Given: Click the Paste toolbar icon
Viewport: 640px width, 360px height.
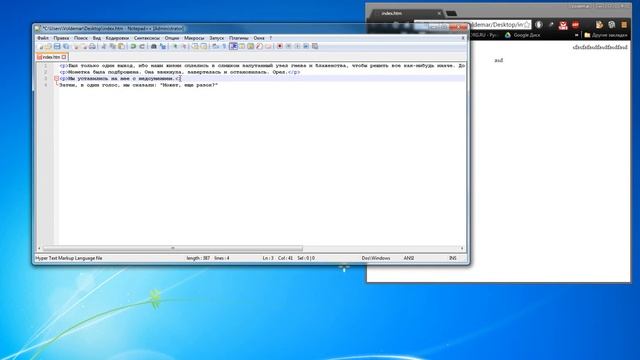Looking at the screenshot, I should (121, 47).
